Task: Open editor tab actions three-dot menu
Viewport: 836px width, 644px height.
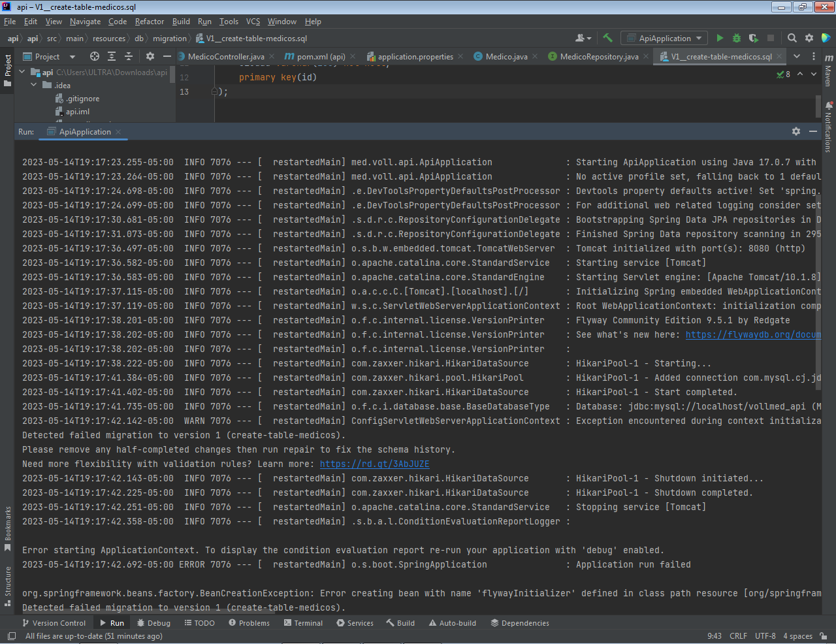Action: pos(814,56)
